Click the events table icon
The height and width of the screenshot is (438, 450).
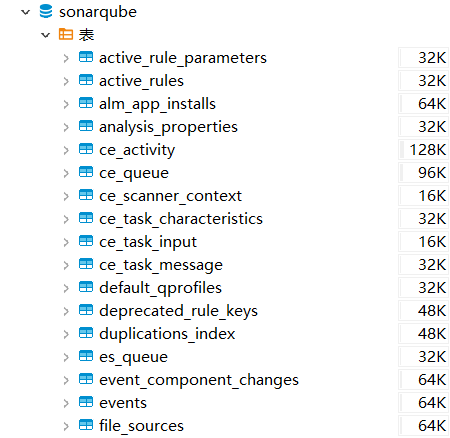pyautogui.click(x=86, y=402)
